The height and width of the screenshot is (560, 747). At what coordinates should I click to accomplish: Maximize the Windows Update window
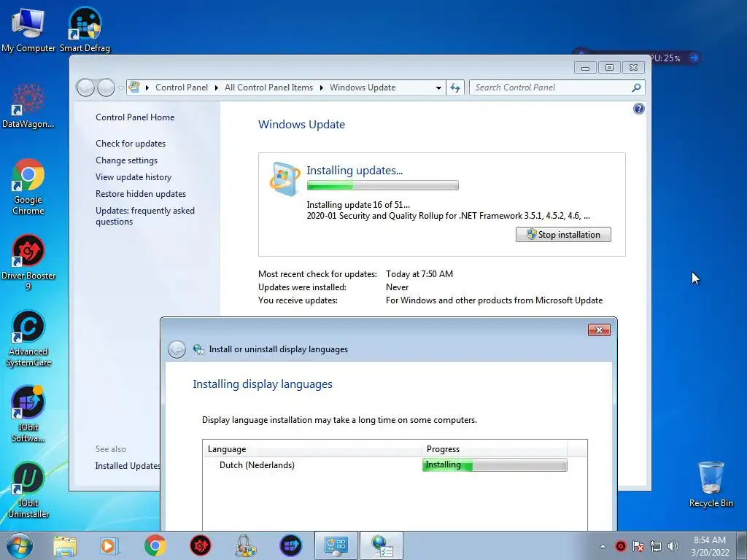(609, 68)
